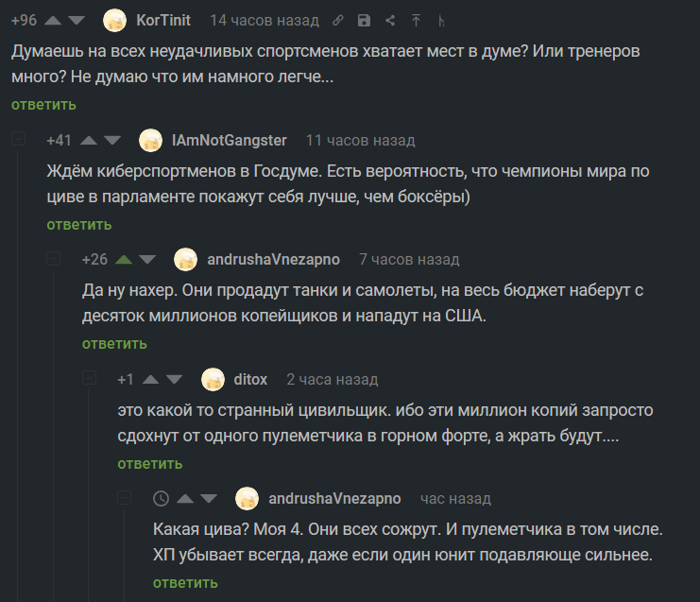Save KorTinit's comment with floppy icon
The height and width of the screenshot is (602, 700).
(x=365, y=21)
